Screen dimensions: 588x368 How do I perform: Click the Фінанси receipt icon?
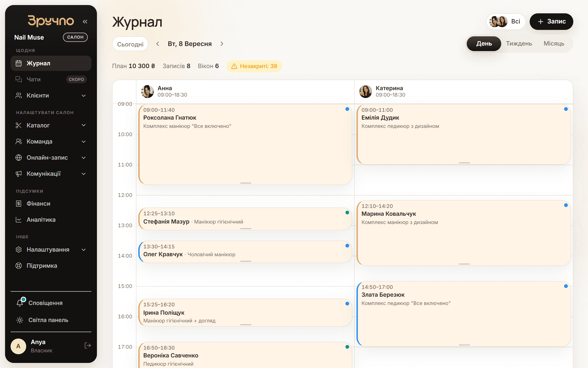pyautogui.click(x=19, y=204)
